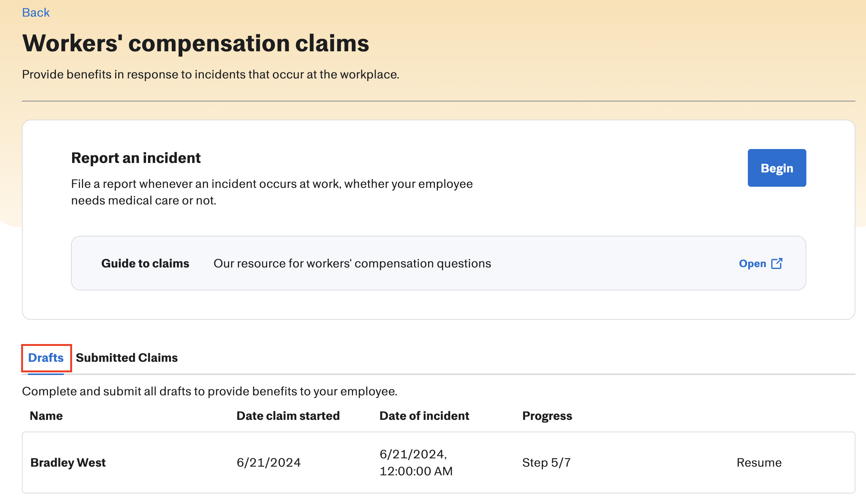
Task: Click the workers' compensation questions description text
Action: [x=352, y=263]
